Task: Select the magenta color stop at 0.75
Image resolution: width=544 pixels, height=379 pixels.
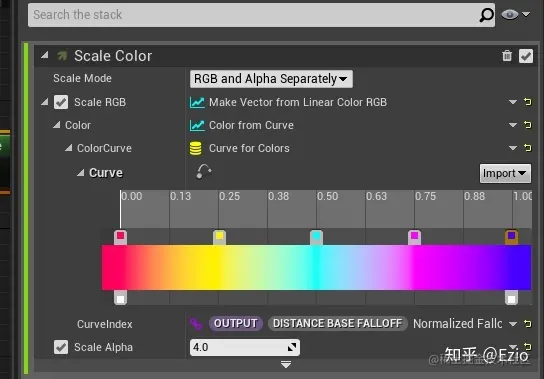Action: 414,237
